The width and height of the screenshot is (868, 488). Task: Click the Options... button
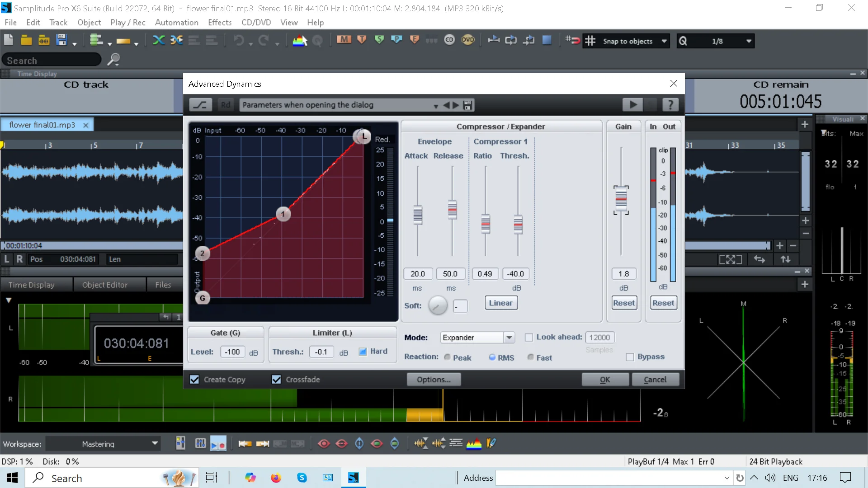[x=434, y=380]
